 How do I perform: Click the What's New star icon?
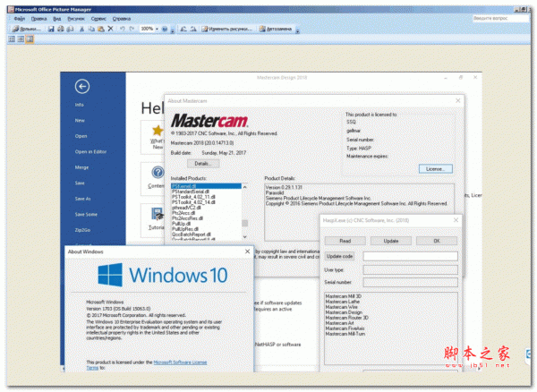pos(158,132)
